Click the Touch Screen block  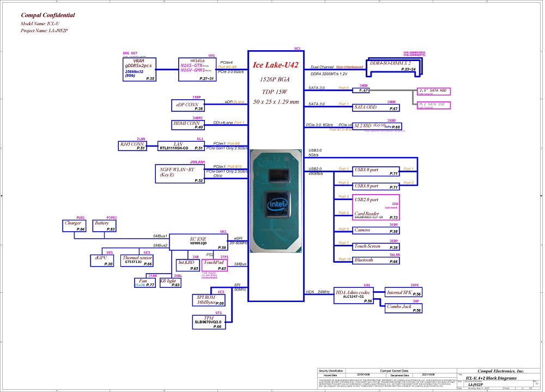[x=376, y=246]
